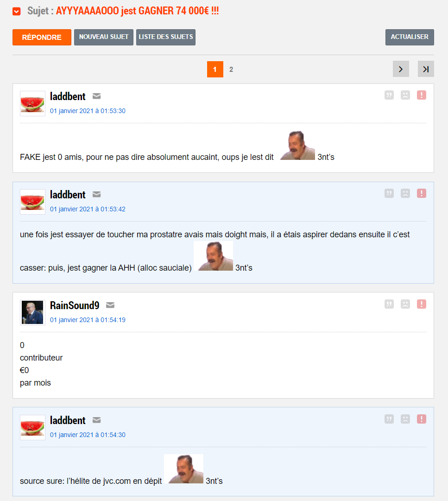
Task: Blacklist icon on the 01:53:42 post
Action: [405, 193]
